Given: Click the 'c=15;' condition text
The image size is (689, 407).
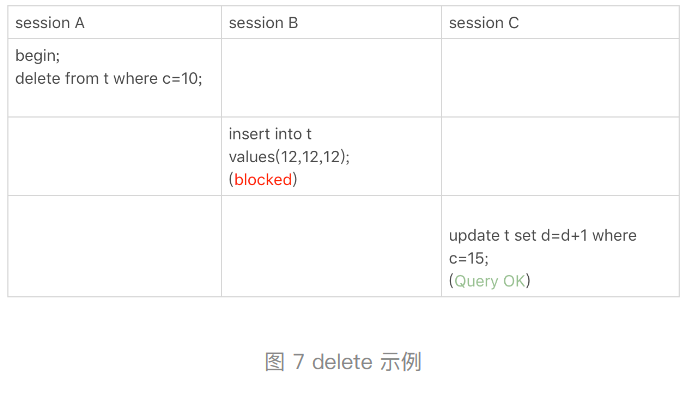Looking at the screenshot, I should click(468, 258).
